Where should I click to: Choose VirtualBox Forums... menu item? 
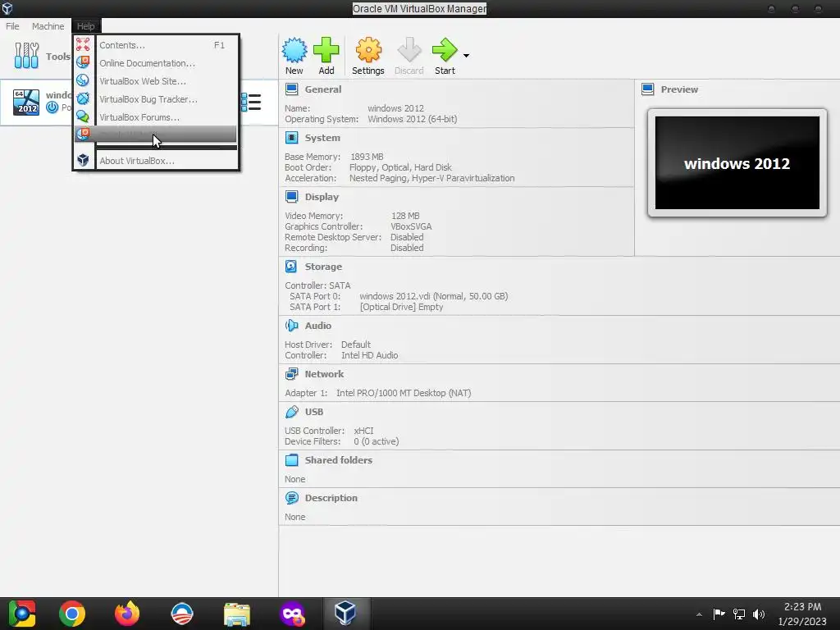tap(155, 117)
